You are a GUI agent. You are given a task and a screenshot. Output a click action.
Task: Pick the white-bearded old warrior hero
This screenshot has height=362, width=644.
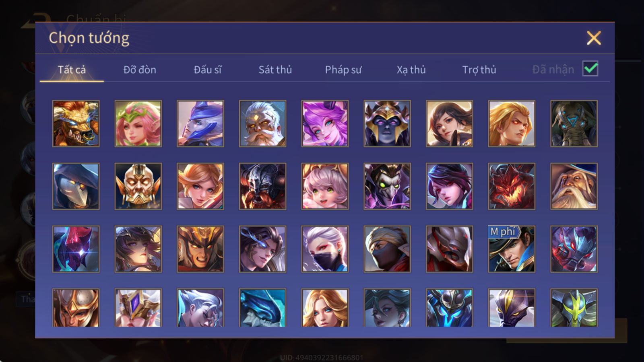[x=262, y=123]
